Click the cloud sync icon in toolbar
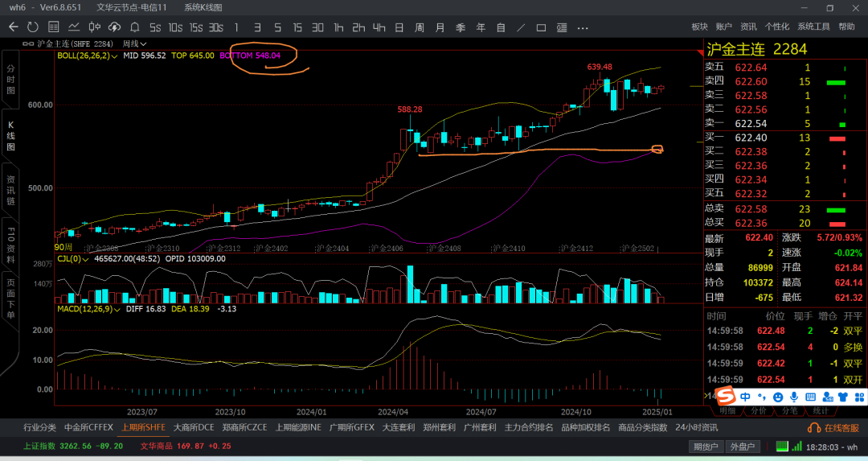 [115, 27]
